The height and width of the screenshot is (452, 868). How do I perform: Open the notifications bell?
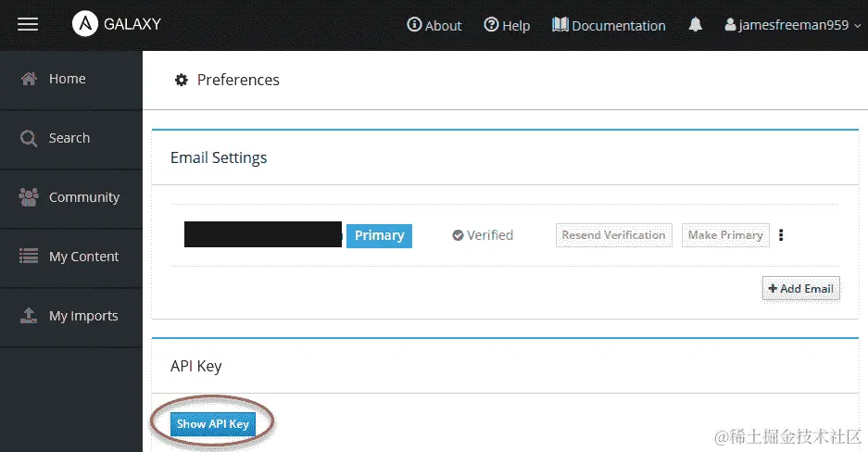tap(696, 24)
